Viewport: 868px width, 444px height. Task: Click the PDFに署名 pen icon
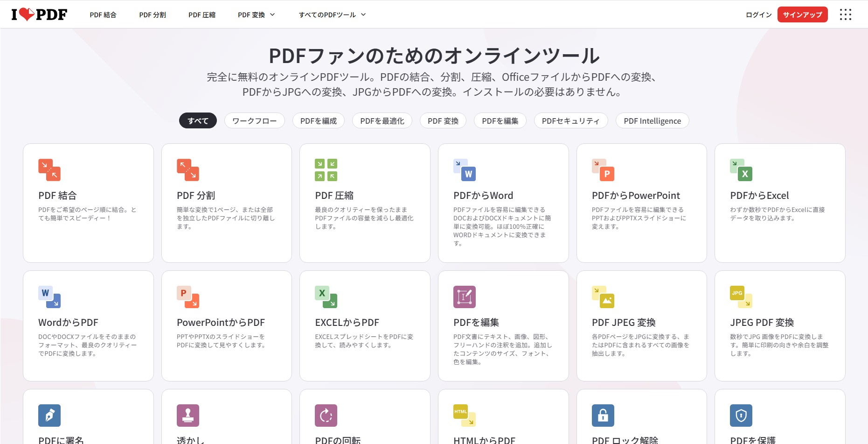[x=49, y=416]
